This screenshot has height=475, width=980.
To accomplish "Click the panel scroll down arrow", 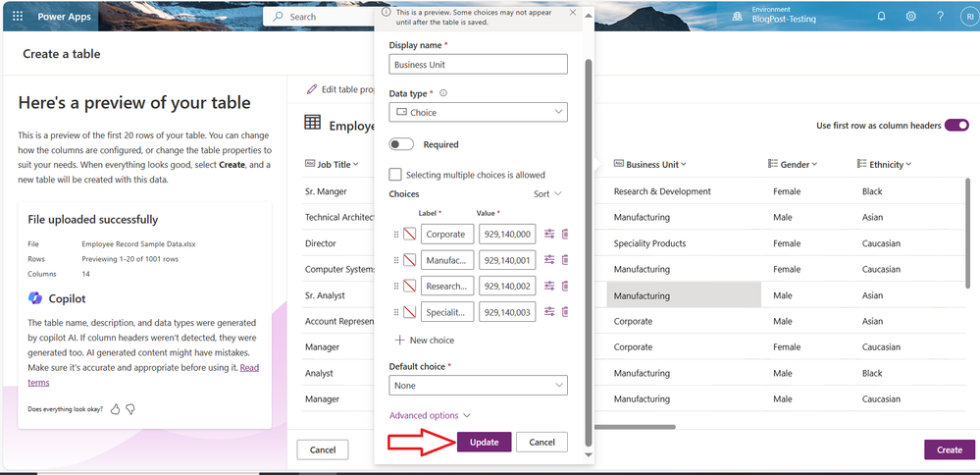I will coord(588,455).
